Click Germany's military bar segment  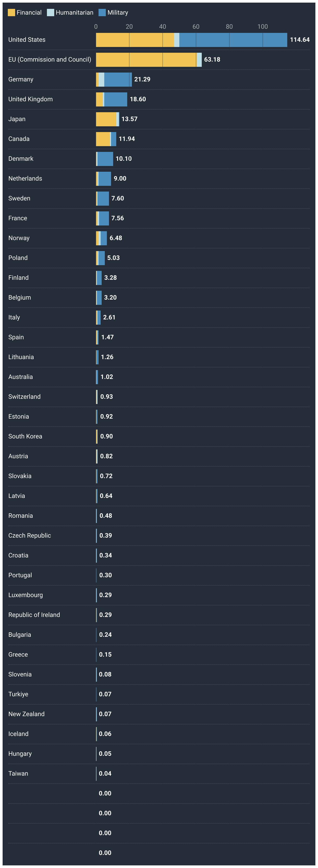coord(118,80)
